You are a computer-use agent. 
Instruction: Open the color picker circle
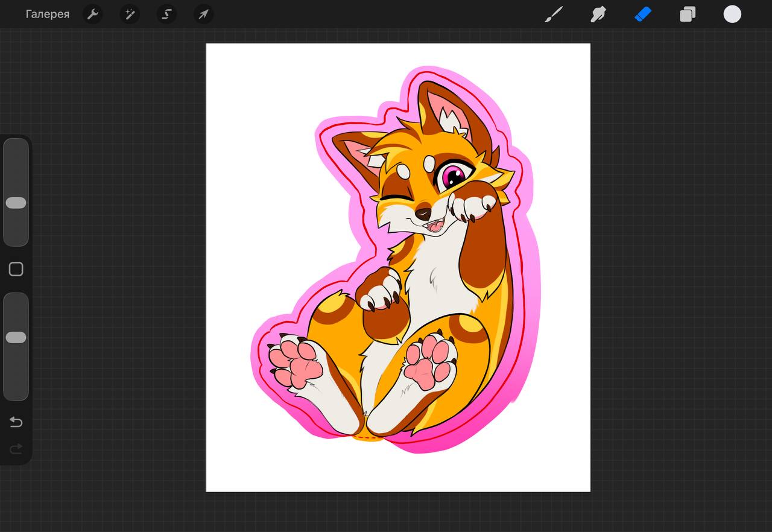(x=732, y=14)
